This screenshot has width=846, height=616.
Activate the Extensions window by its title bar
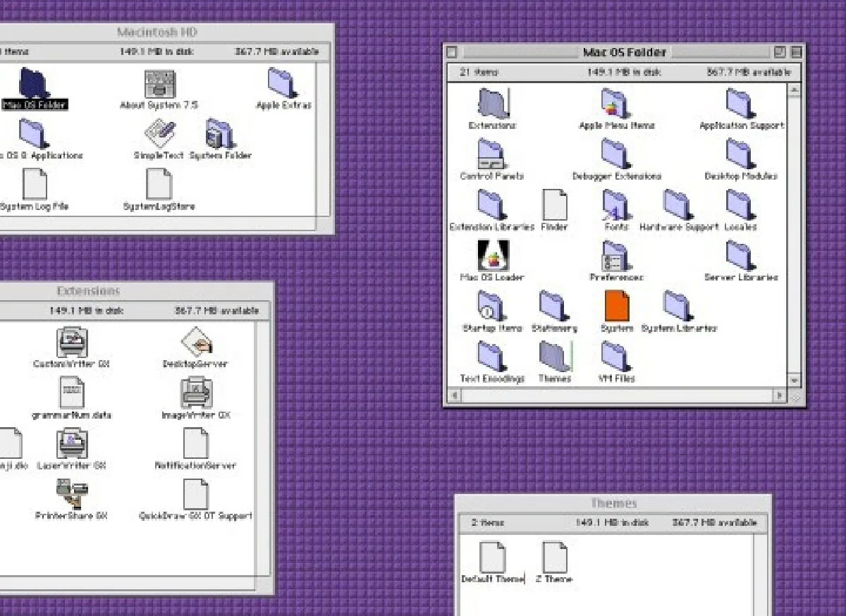[88, 291]
